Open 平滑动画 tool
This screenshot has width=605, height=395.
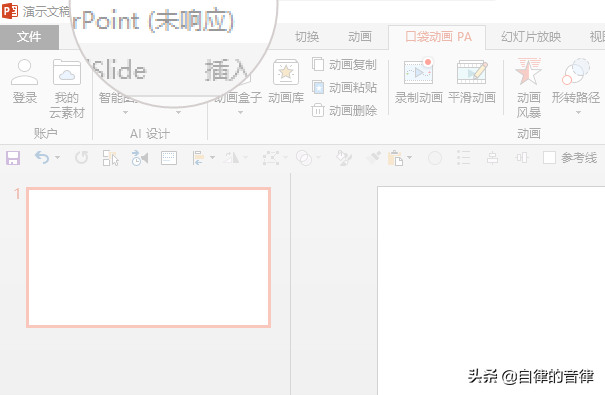pyautogui.click(x=472, y=81)
